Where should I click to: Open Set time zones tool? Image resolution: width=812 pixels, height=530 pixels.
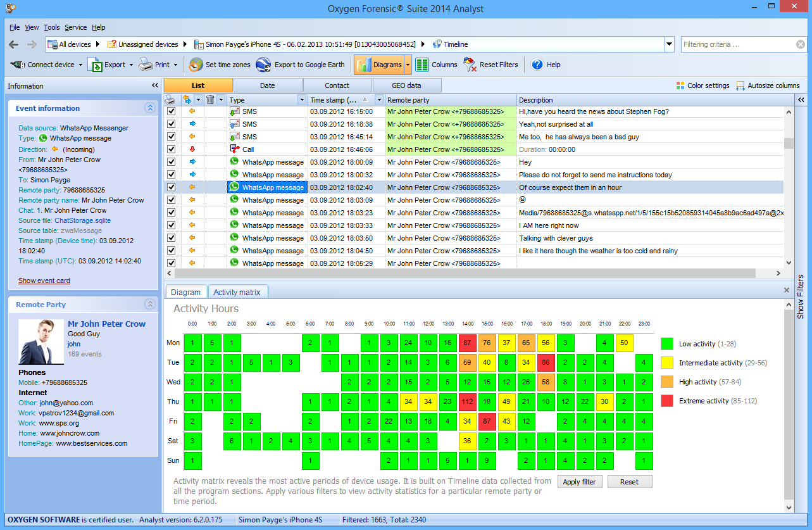[196, 65]
